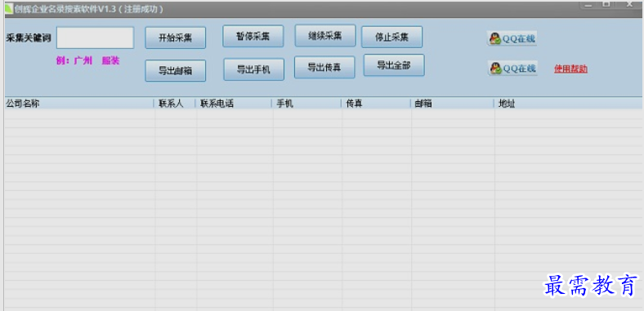Viewport: 644px width, 311px height.
Task: Sort by 公司名称 column header
Action: click(x=78, y=104)
